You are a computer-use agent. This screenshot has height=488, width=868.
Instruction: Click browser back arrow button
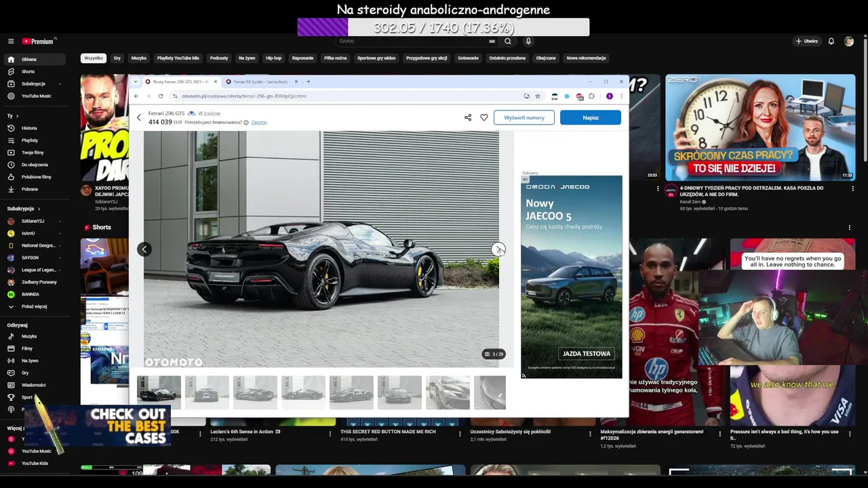tap(136, 96)
